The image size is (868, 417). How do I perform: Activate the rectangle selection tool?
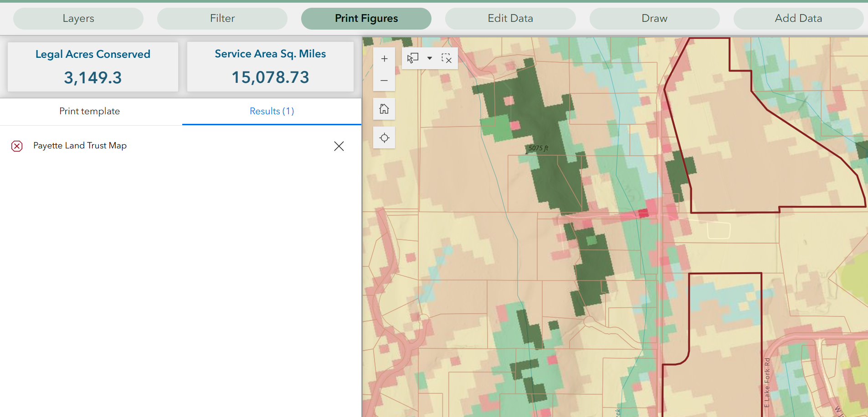point(413,58)
